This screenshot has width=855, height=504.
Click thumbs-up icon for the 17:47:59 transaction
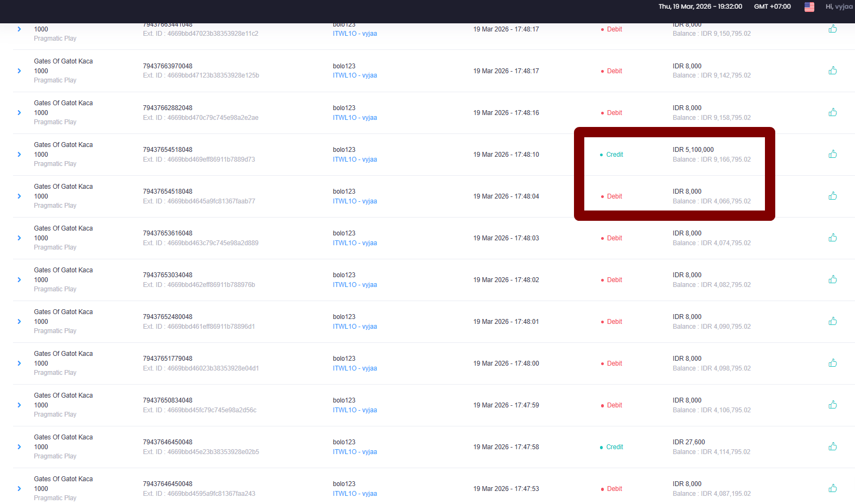tap(833, 405)
